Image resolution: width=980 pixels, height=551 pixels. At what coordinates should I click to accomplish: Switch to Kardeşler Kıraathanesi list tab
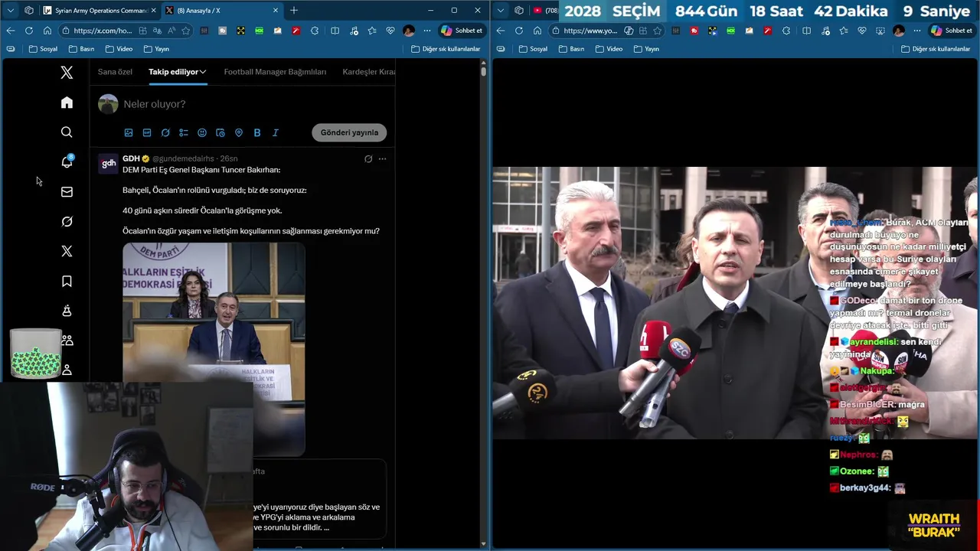coord(368,72)
